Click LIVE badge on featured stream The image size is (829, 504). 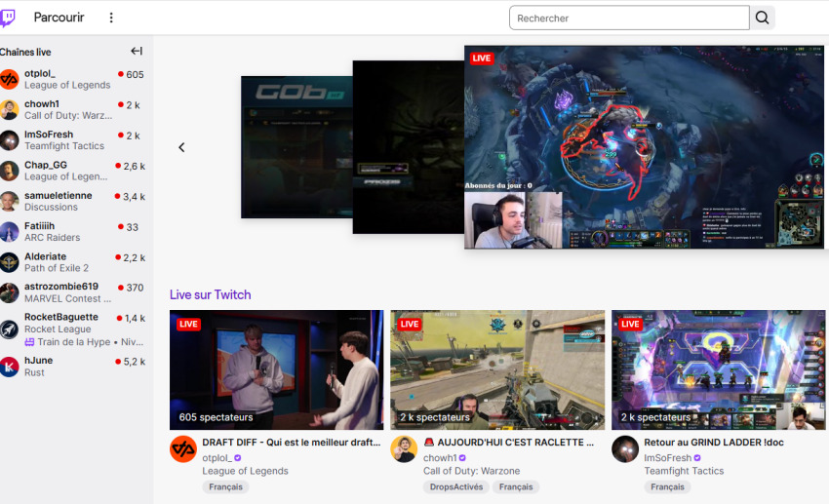[482, 58]
